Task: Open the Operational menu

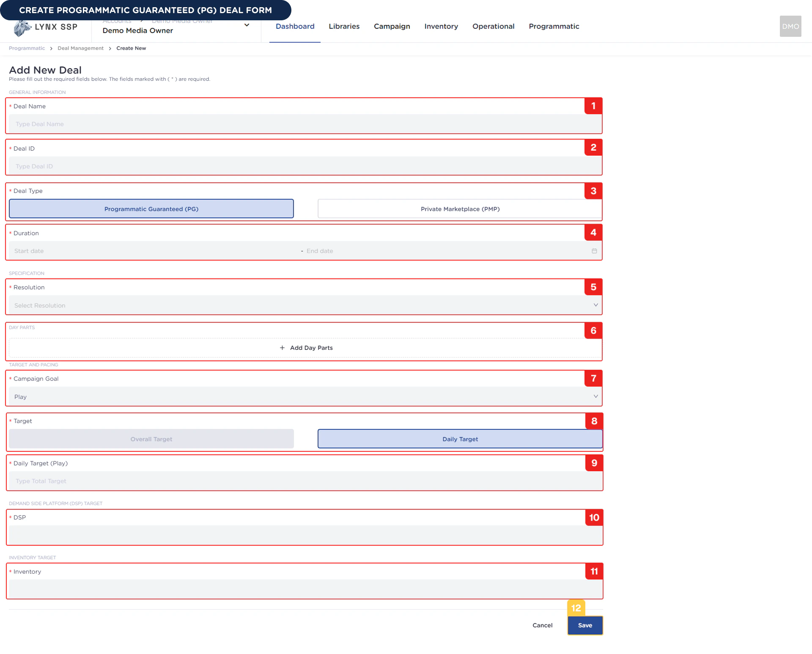Action: 493,26
